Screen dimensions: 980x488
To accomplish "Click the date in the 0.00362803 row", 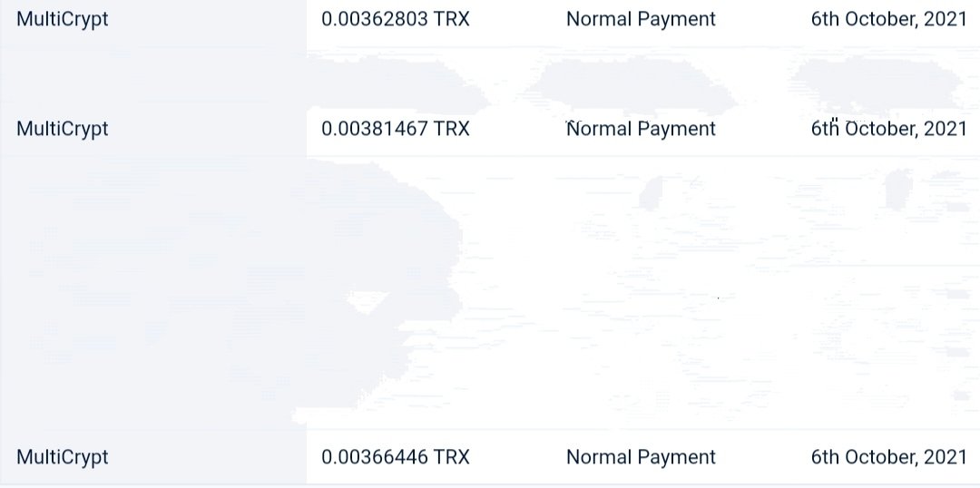I will [888, 19].
